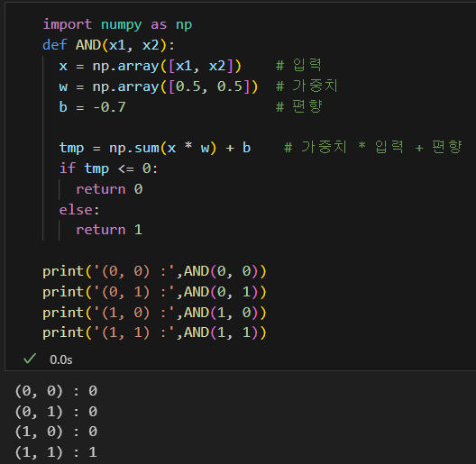
Task: Click the '# 편향' comment
Action: click(298, 106)
